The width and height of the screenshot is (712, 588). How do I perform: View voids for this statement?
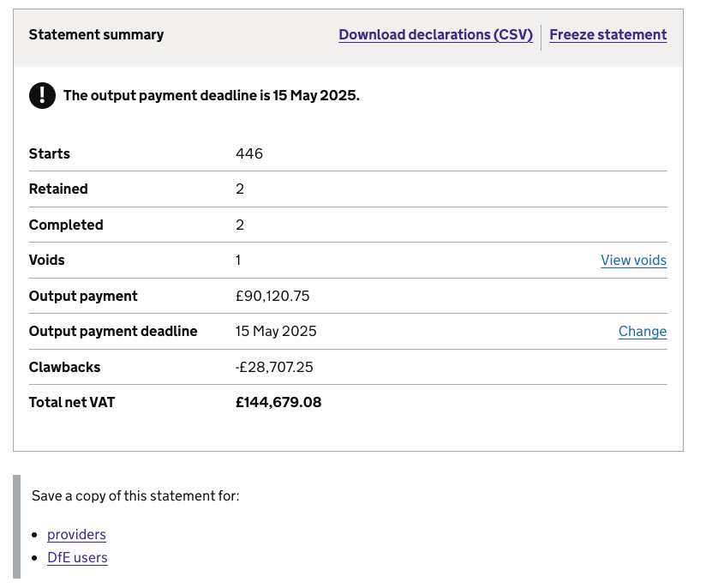[633, 260]
